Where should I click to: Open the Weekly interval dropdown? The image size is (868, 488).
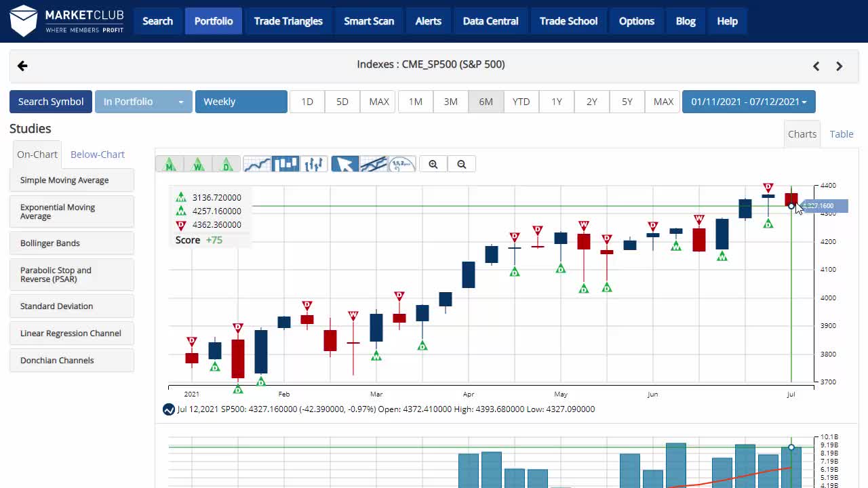[x=241, y=102]
